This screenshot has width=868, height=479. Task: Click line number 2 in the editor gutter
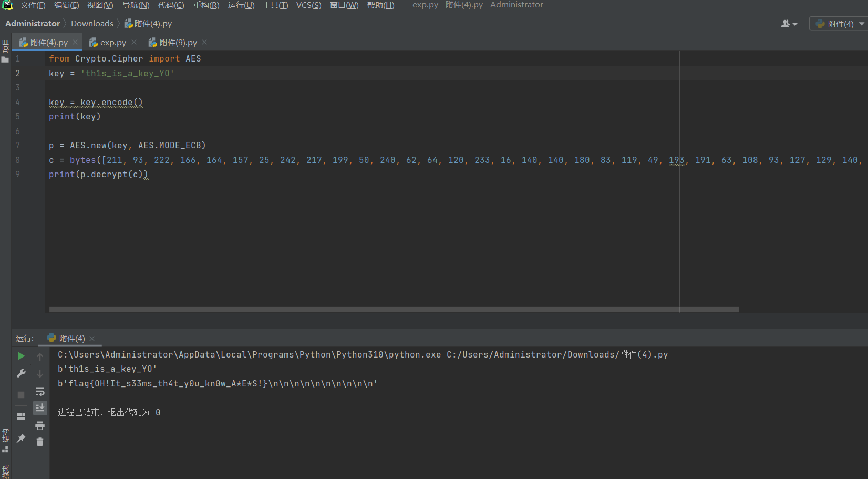17,73
